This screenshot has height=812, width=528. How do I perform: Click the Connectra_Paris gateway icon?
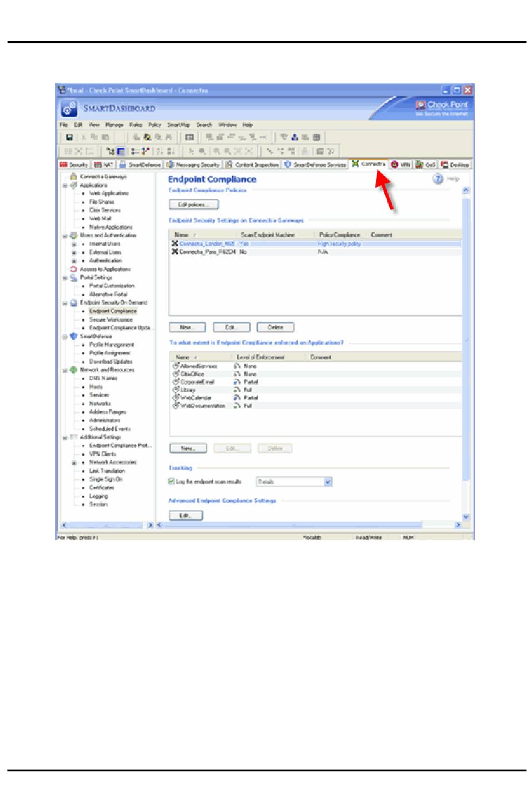175,252
